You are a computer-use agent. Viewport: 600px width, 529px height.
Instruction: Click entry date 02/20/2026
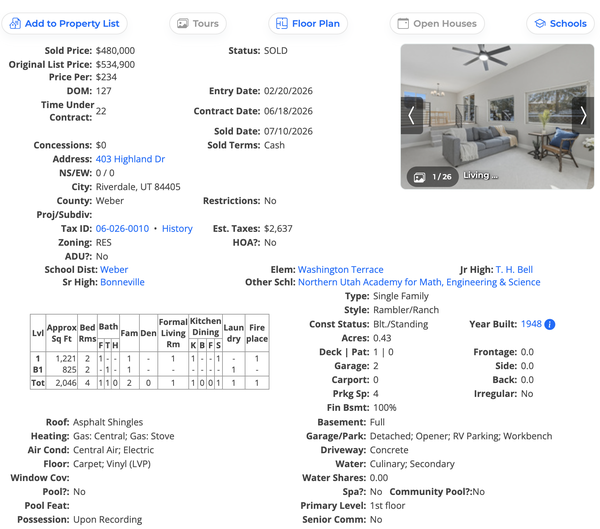(x=288, y=91)
